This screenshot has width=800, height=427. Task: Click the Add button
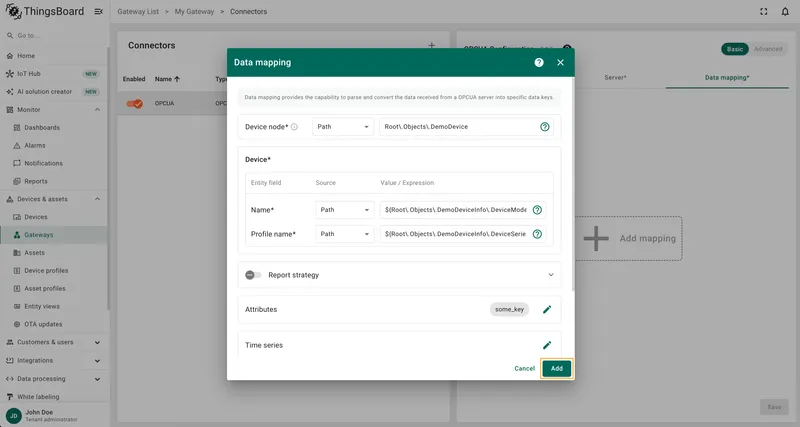tap(557, 368)
